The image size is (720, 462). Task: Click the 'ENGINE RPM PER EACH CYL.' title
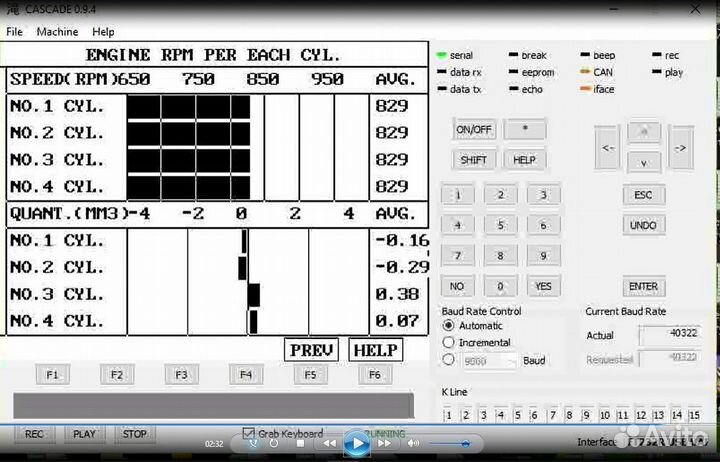pyautogui.click(x=213, y=55)
